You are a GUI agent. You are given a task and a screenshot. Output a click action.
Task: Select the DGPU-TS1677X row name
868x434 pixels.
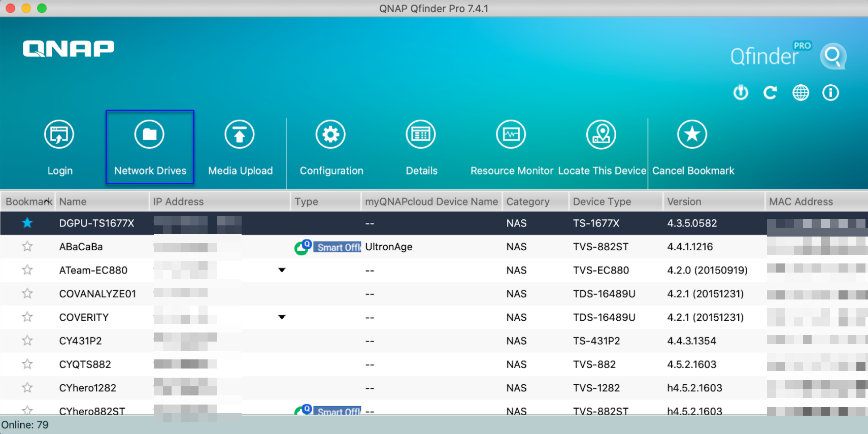(x=96, y=223)
